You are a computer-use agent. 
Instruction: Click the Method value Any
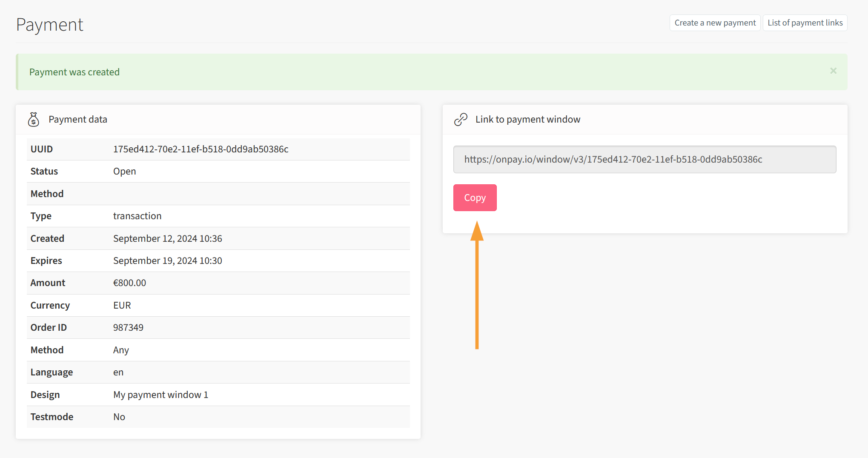click(121, 350)
